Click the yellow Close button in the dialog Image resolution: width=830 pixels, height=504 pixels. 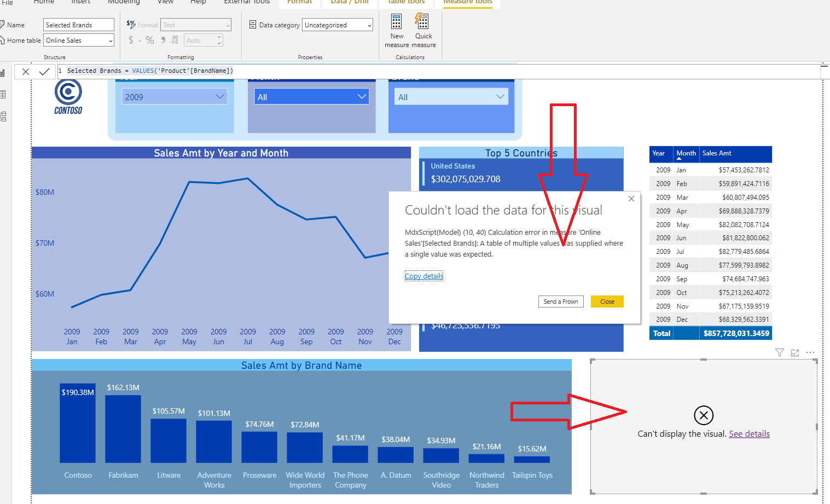click(x=607, y=302)
